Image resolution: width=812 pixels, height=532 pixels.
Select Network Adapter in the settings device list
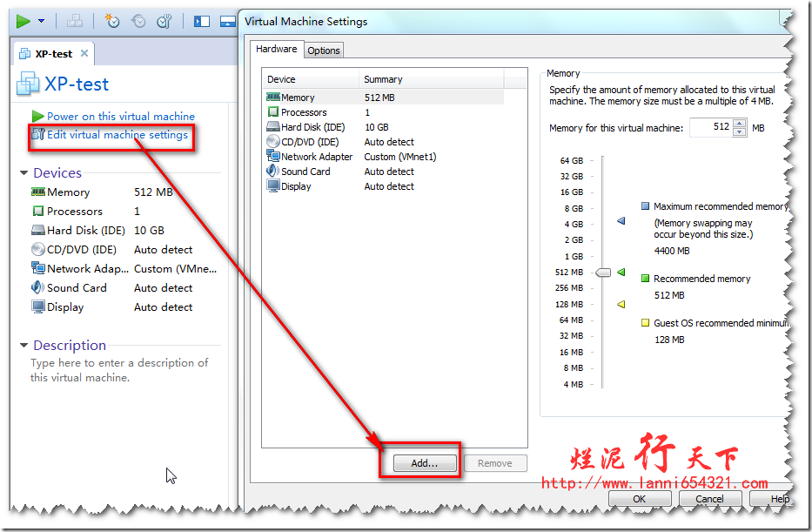click(316, 157)
